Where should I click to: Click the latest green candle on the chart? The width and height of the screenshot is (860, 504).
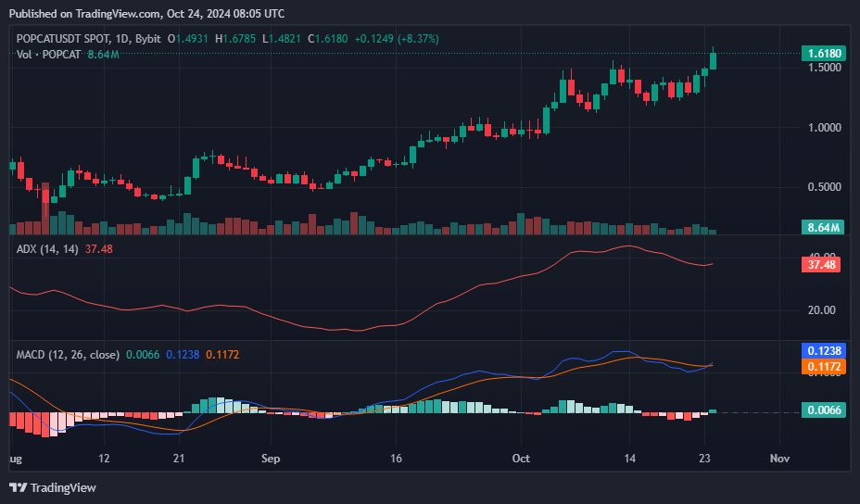point(713,60)
